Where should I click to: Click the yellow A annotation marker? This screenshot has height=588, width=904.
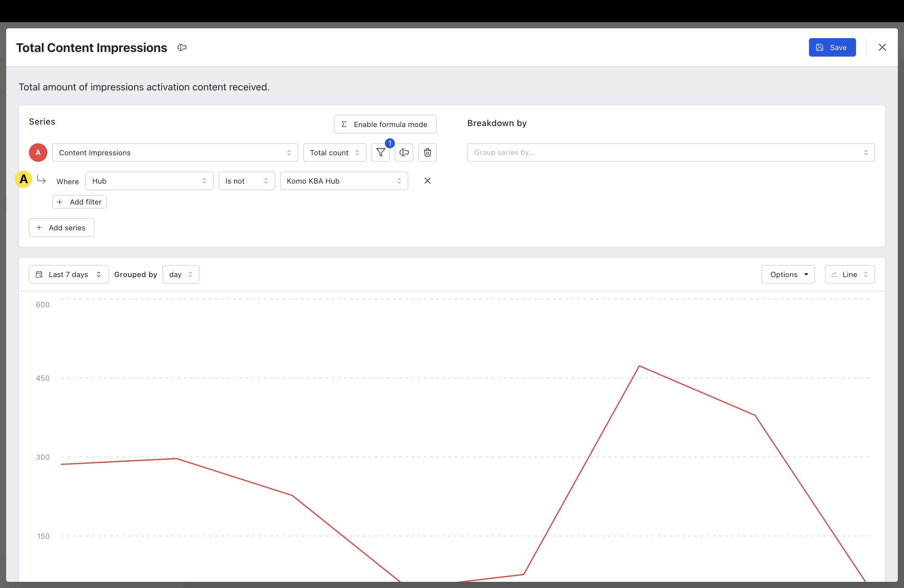point(24,179)
